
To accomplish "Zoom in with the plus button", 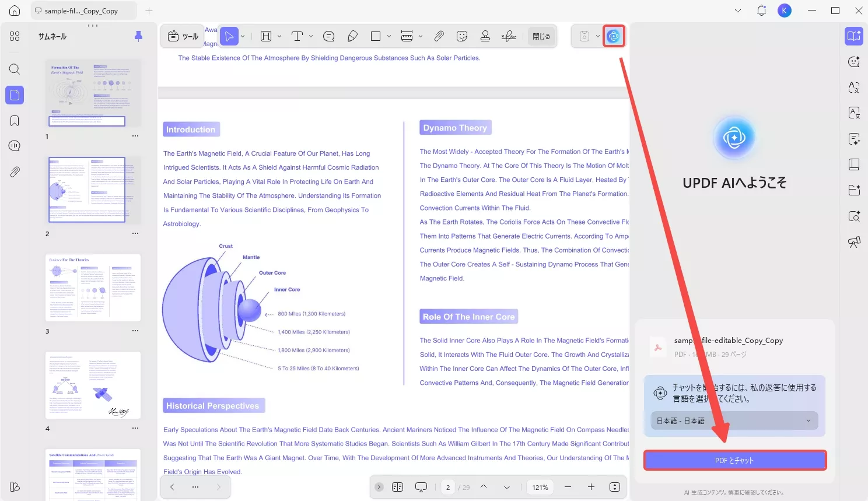I will pos(591,487).
